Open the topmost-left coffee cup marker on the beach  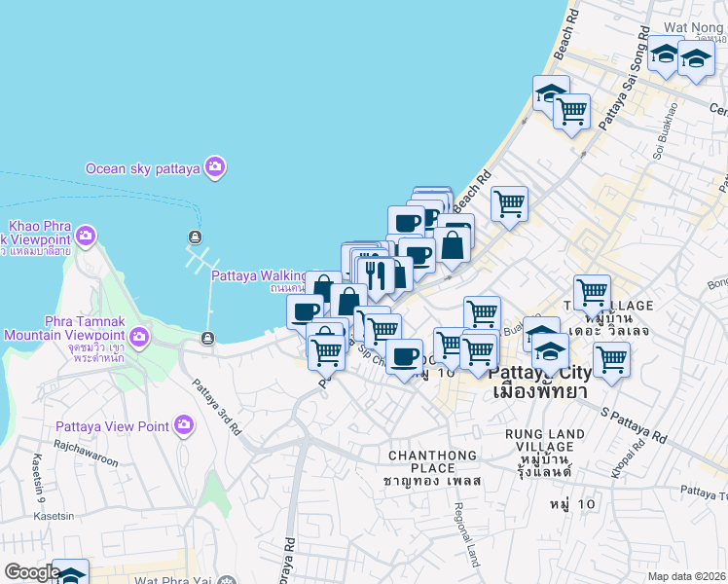point(407,223)
